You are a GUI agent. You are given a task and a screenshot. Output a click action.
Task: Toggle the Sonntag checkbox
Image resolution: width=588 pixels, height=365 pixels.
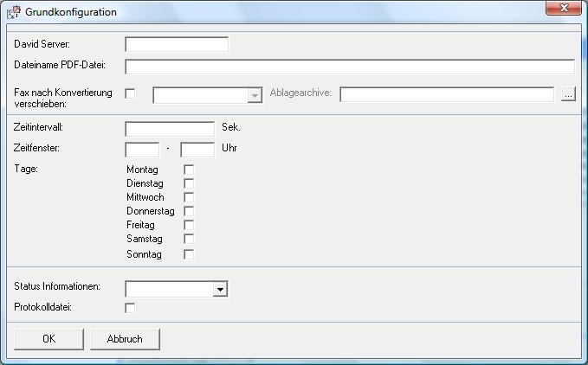pos(189,254)
